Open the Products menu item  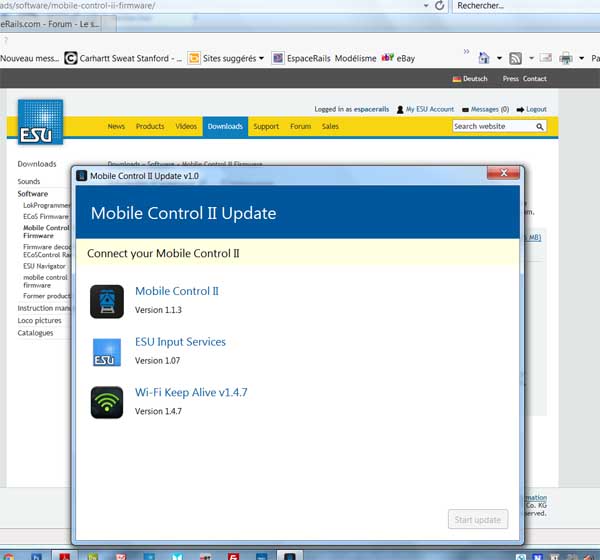(150, 126)
